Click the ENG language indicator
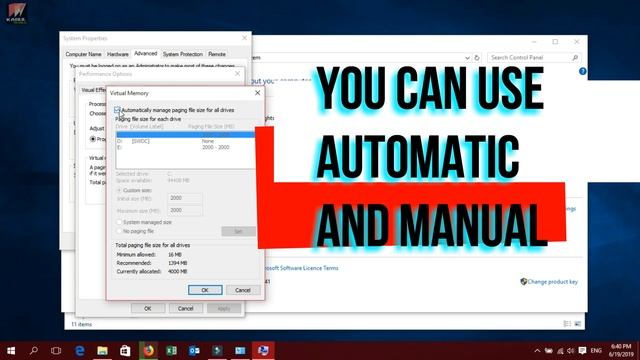The width and height of the screenshot is (640, 360). click(x=596, y=351)
